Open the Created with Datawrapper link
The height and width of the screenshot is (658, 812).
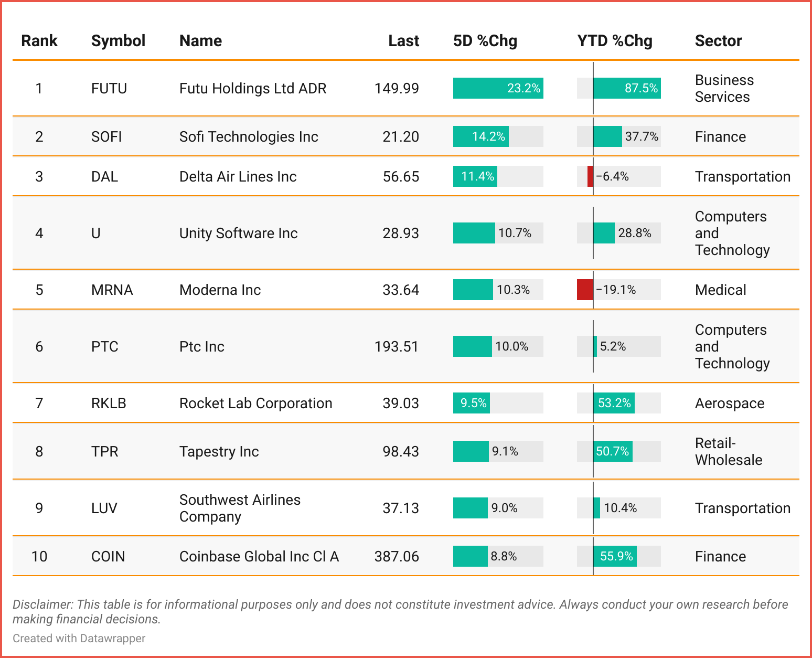pyautogui.click(x=79, y=638)
